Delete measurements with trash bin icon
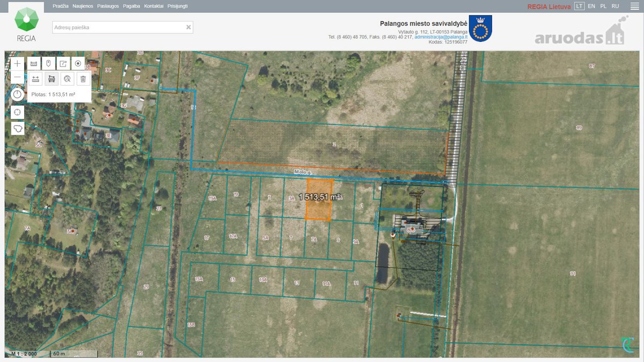 (83, 79)
